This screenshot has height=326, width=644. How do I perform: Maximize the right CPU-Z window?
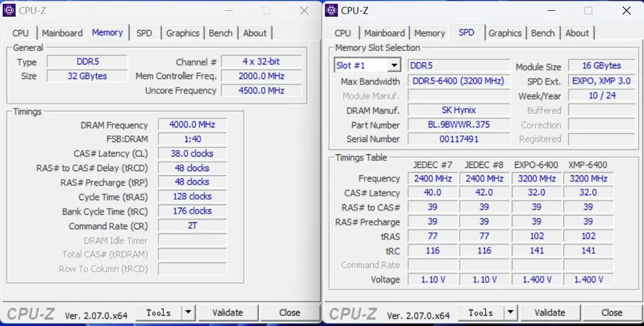pos(588,11)
